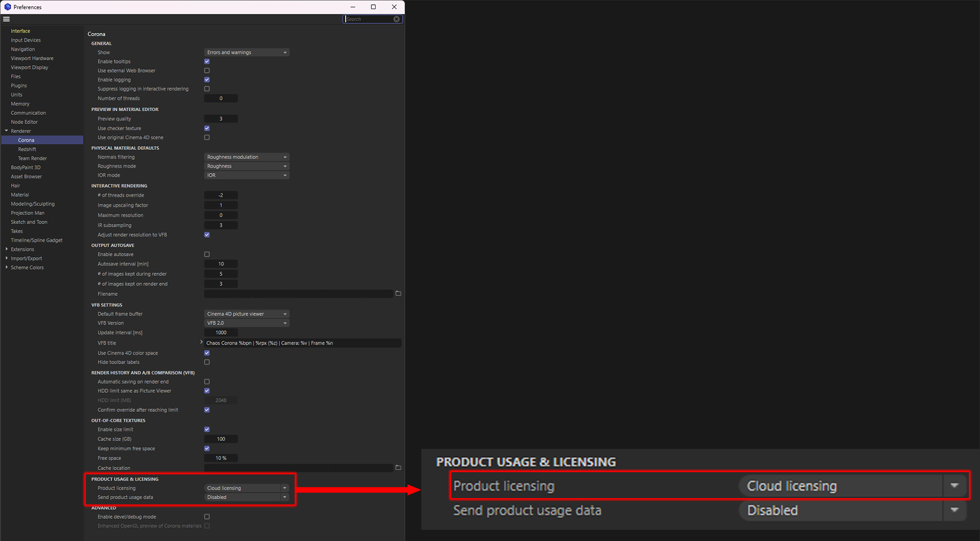Click the Cinema 4D Preferences app icon
The height and width of the screenshot is (541, 980).
click(x=7, y=7)
